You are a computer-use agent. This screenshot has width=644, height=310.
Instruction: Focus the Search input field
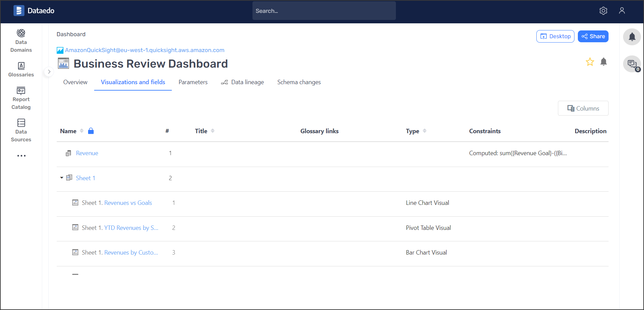[324, 11]
